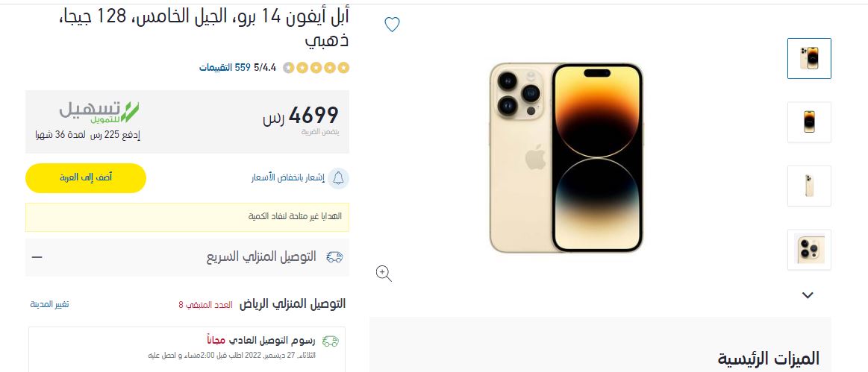
Task: Click the yellow add to cart button
Action: [86, 178]
